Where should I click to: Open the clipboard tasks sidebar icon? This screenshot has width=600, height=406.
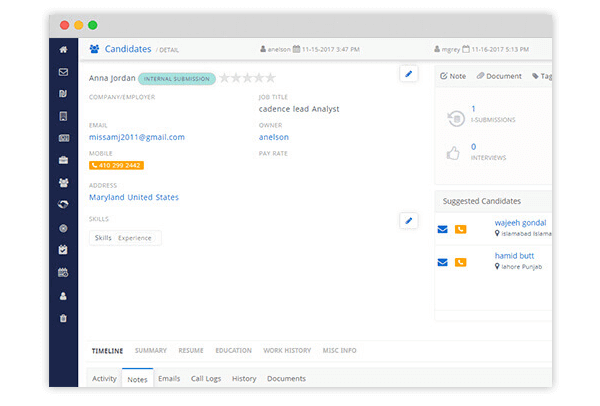pyautogui.click(x=64, y=250)
